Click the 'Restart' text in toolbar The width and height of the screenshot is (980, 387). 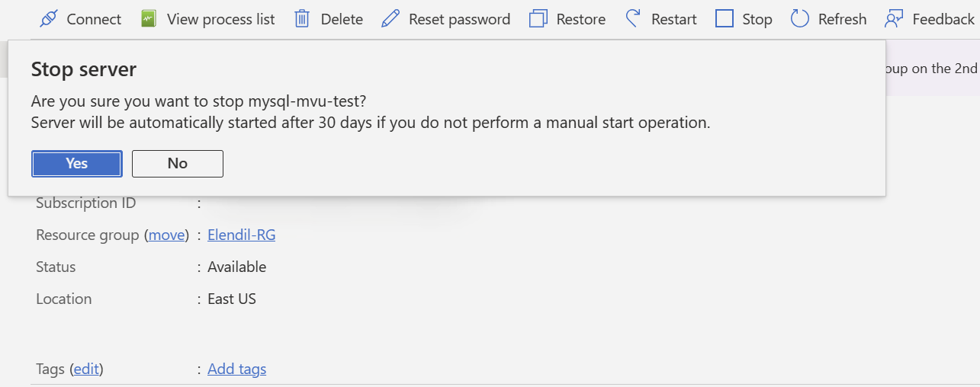(674, 19)
